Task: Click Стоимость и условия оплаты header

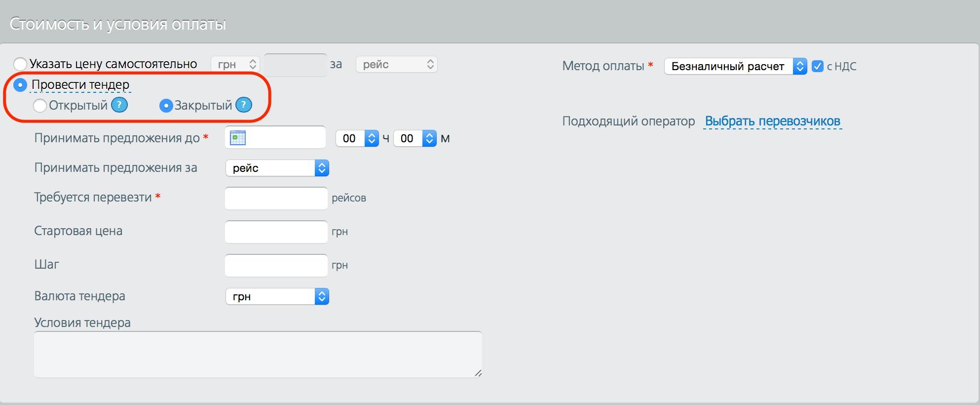Action: pyautogui.click(x=118, y=24)
